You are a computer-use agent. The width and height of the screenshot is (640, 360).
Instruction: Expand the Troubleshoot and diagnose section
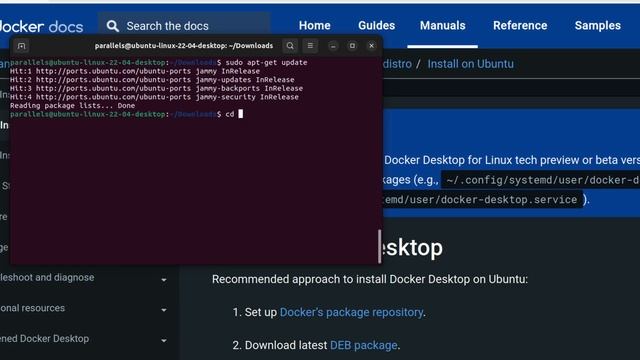point(164,280)
